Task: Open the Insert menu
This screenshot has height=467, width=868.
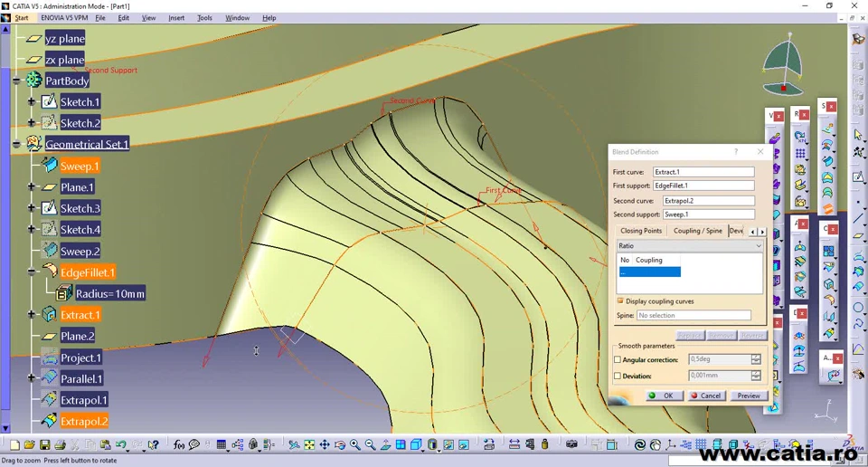Action: tap(175, 18)
